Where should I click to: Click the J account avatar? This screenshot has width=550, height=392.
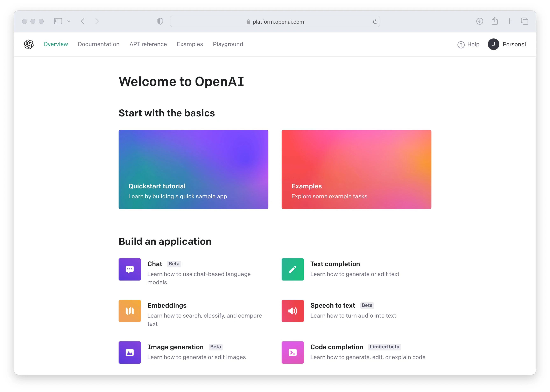pos(493,44)
